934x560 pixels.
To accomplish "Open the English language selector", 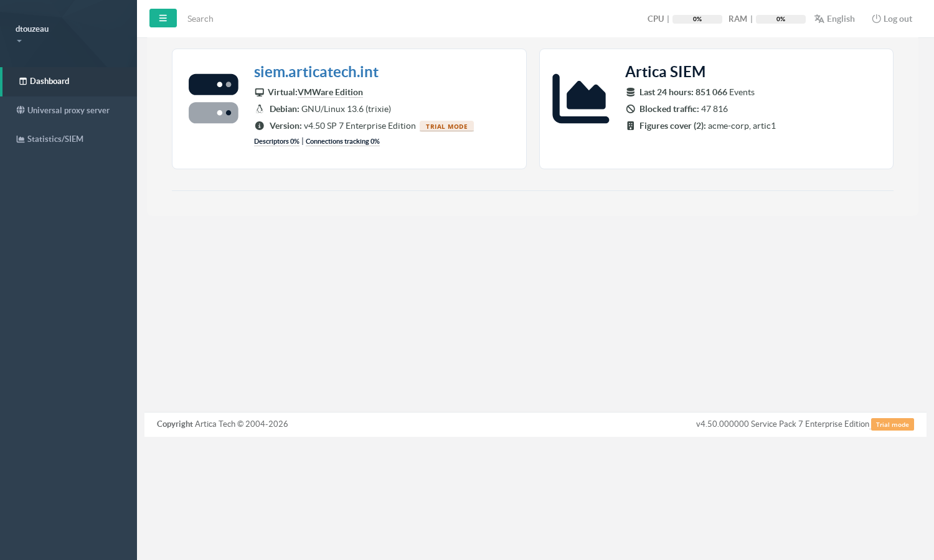I will [834, 19].
